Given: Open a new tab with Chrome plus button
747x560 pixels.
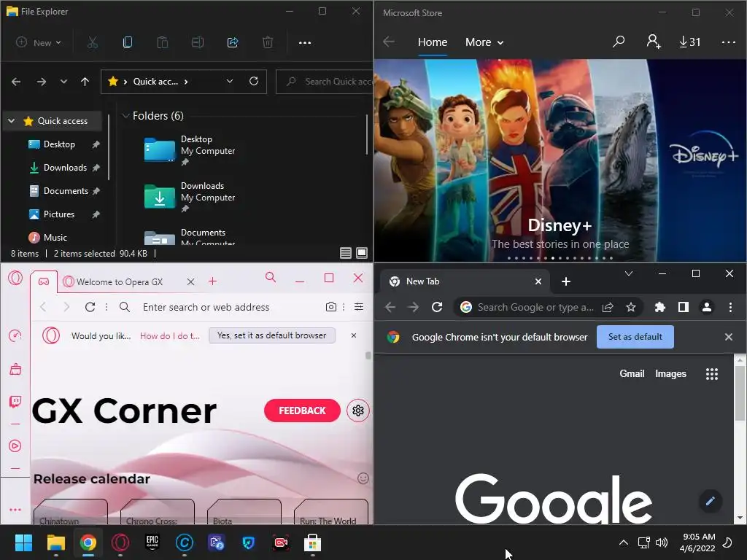Looking at the screenshot, I should pos(566,282).
